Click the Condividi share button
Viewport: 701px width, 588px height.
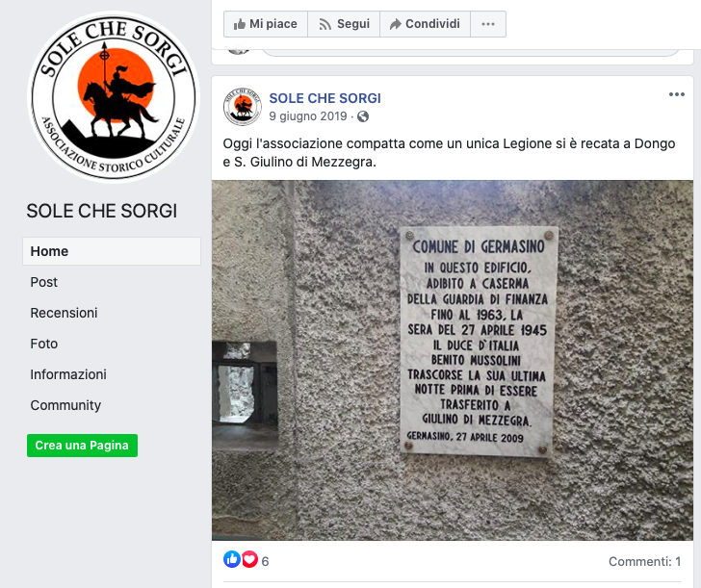coord(425,24)
